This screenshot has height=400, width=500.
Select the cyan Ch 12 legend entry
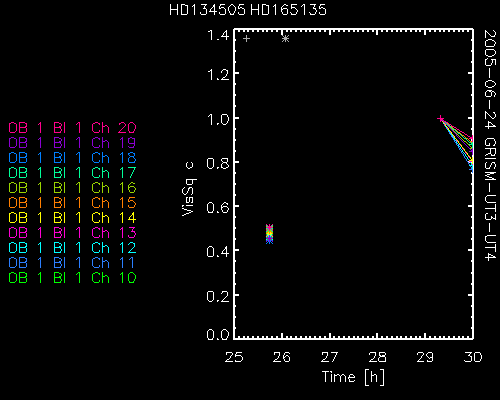[72, 248]
